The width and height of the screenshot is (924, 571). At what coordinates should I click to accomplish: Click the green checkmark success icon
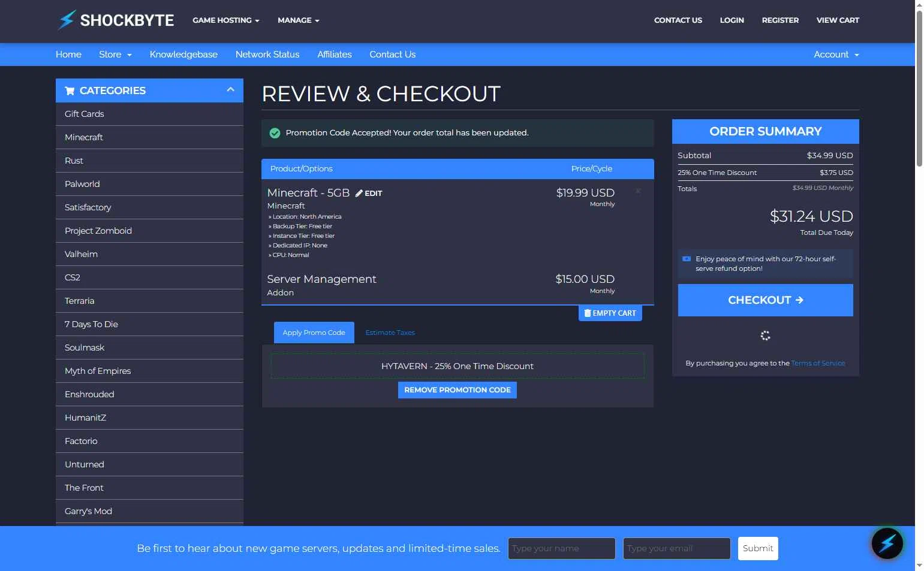(275, 133)
